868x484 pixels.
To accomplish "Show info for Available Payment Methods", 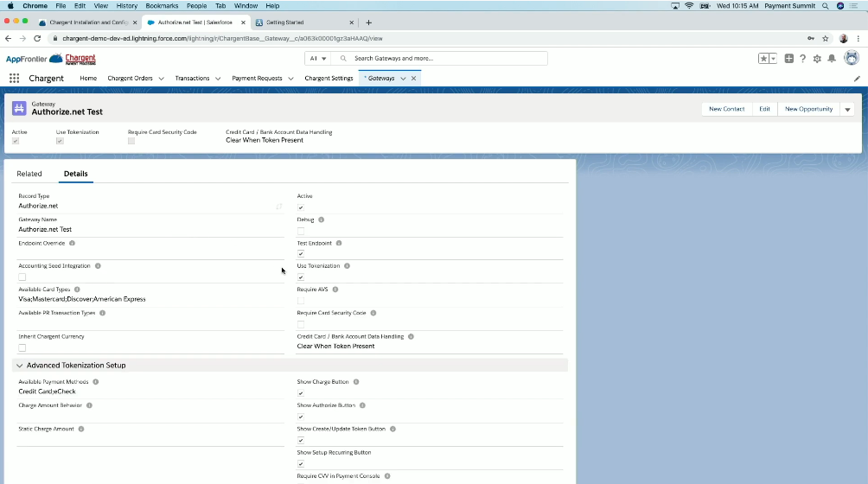I will (96, 382).
